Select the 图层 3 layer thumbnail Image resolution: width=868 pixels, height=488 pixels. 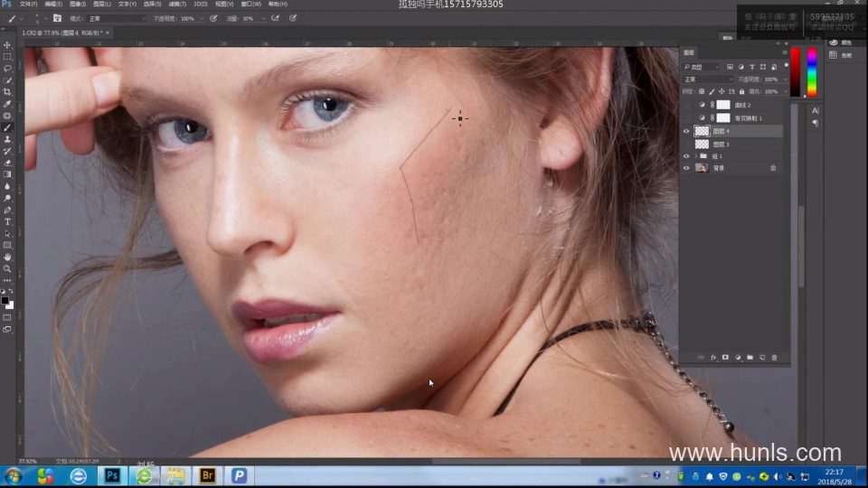(x=701, y=144)
